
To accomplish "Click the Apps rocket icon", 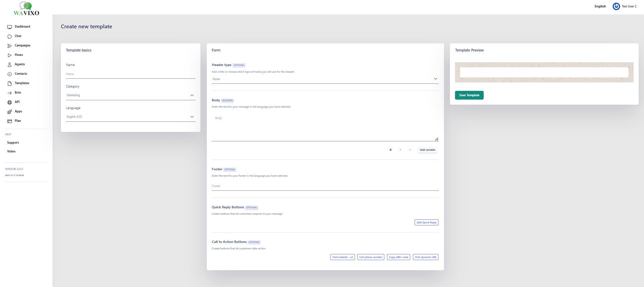I will click(9, 112).
